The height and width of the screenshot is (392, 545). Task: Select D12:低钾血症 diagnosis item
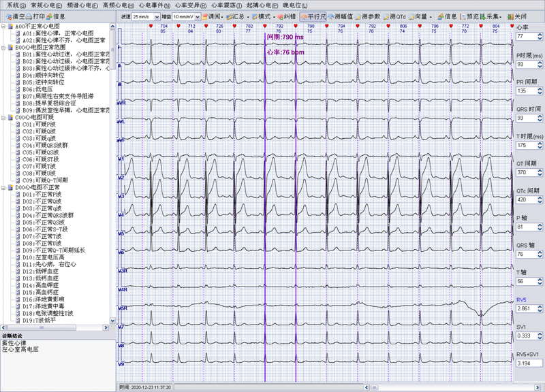(x=41, y=271)
